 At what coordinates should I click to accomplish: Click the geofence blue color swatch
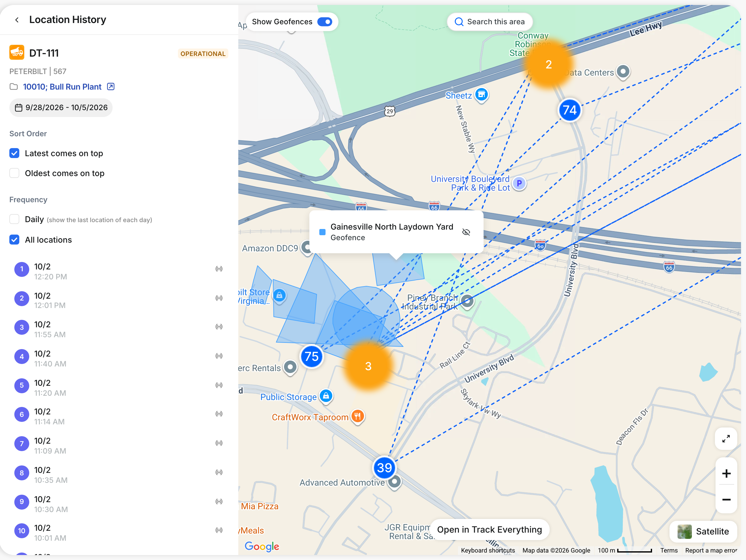pyautogui.click(x=322, y=232)
